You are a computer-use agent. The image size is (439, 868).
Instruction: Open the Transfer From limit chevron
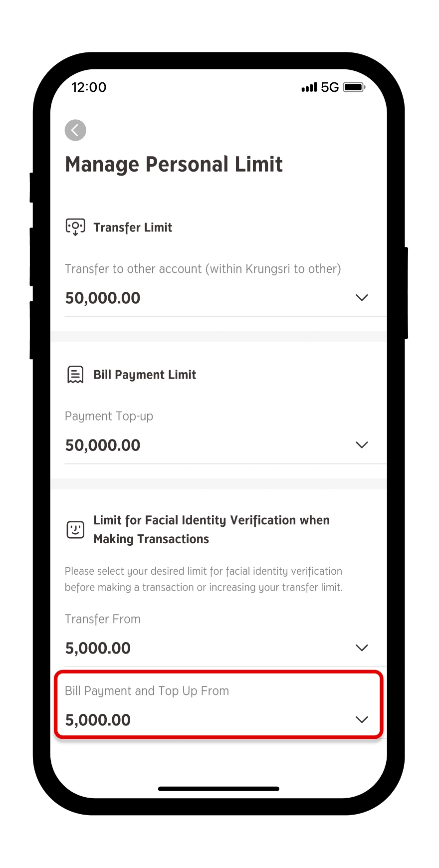362,648
